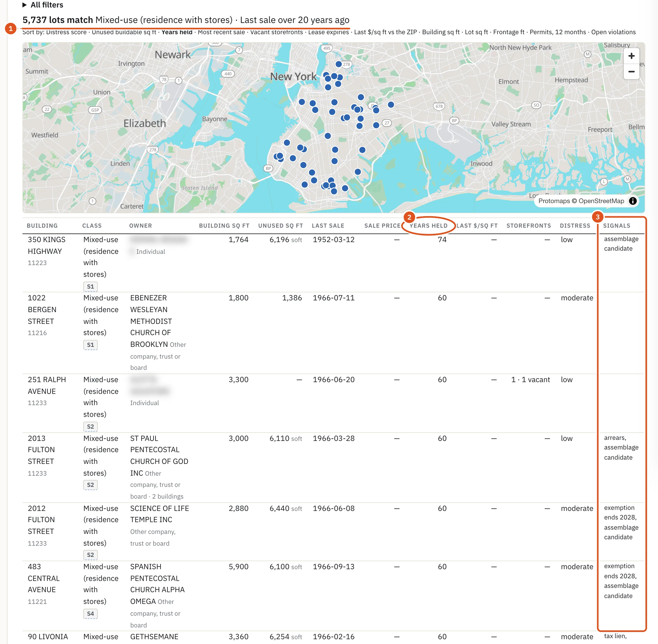Sort by Permits, 12 months
Screen dimensions: 658x644
point(558,33)
